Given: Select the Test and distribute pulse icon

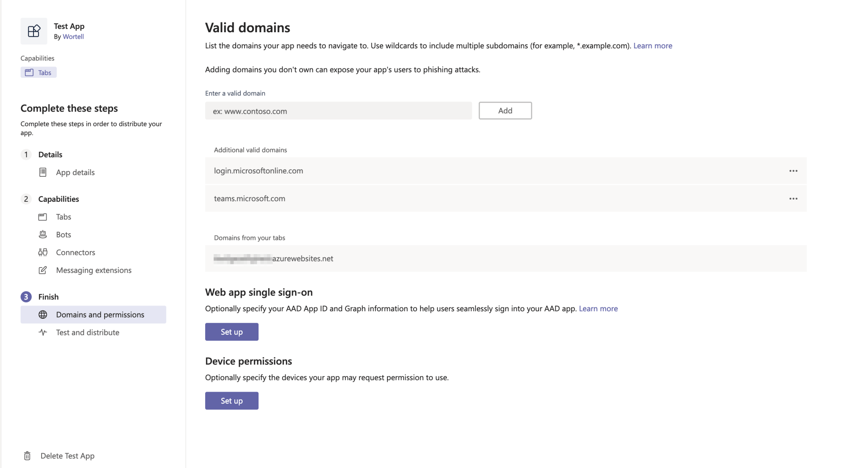Looking at the screenshot, I should (x=43, y=332).
